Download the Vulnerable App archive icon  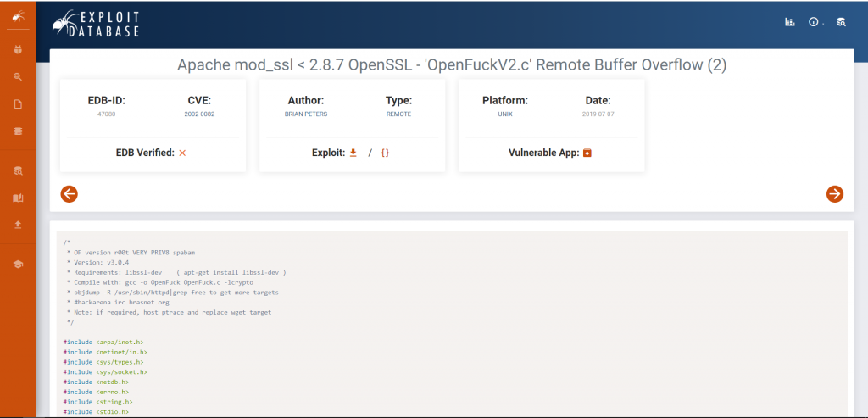[587, 153]
